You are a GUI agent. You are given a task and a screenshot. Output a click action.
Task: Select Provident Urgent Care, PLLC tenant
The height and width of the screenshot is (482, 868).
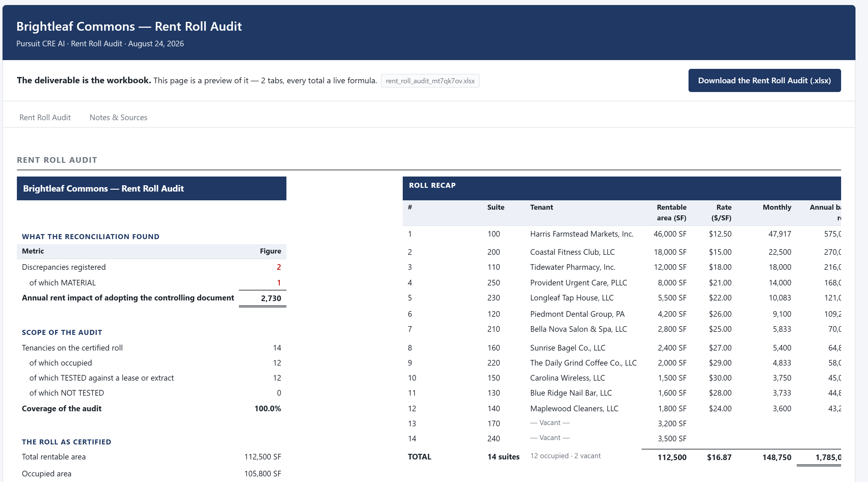(x=578, y=283)
